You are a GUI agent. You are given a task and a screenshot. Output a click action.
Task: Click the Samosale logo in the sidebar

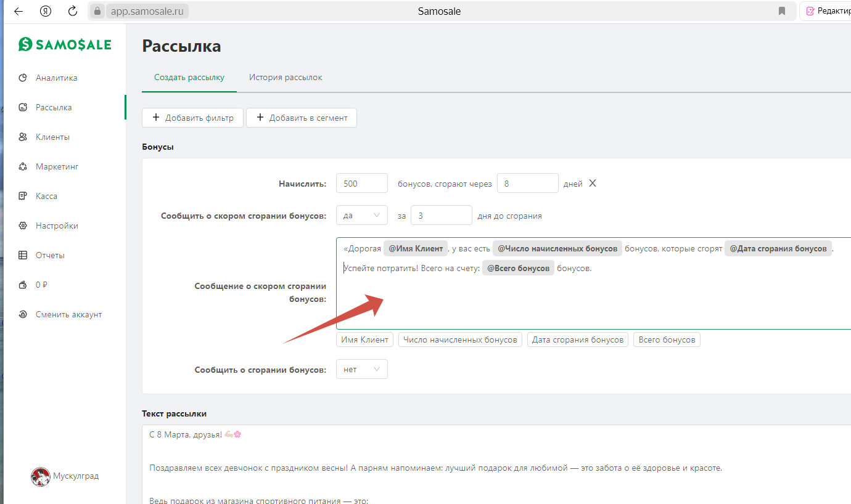click(65, 44)
